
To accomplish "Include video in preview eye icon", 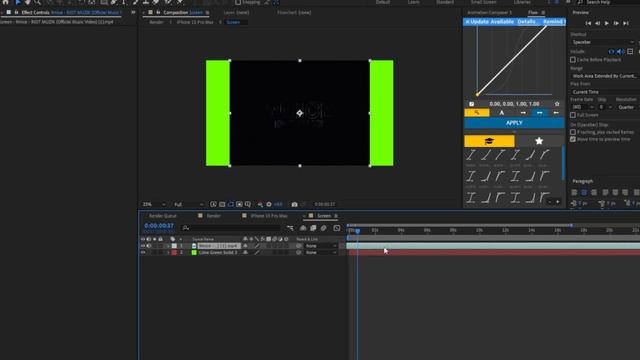I will point(611,52).
